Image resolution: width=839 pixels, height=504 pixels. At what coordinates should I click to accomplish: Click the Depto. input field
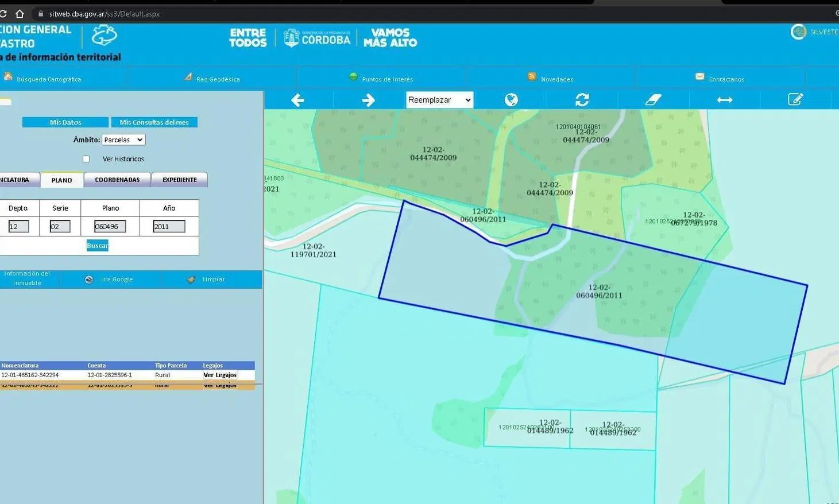pyautogui.click(x=18, y=226)
